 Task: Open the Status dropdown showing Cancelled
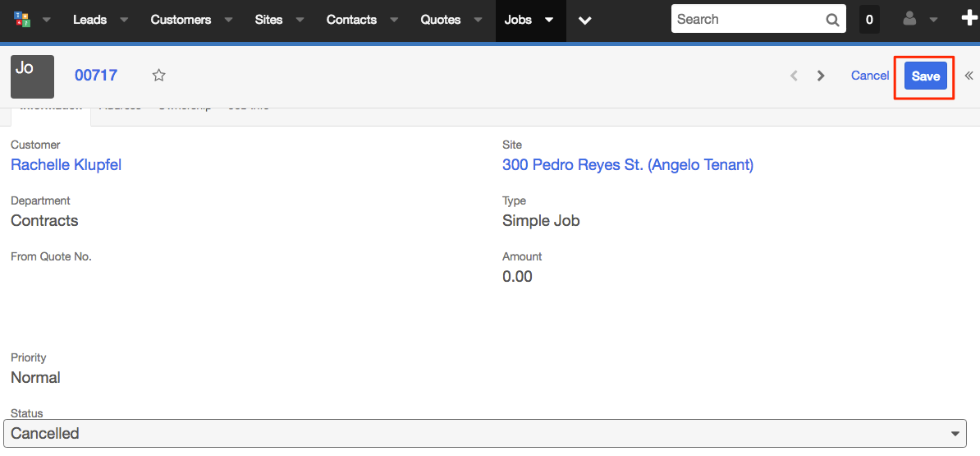click(x=485, y=434)
